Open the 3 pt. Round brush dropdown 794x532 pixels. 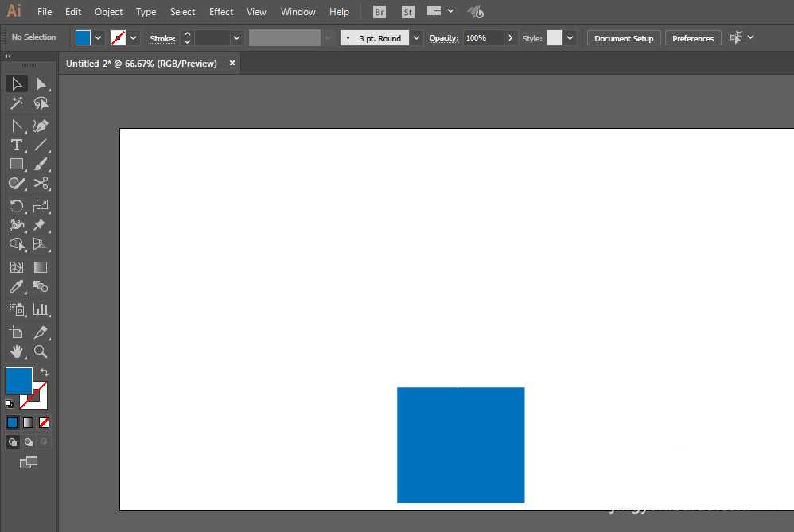416,38
